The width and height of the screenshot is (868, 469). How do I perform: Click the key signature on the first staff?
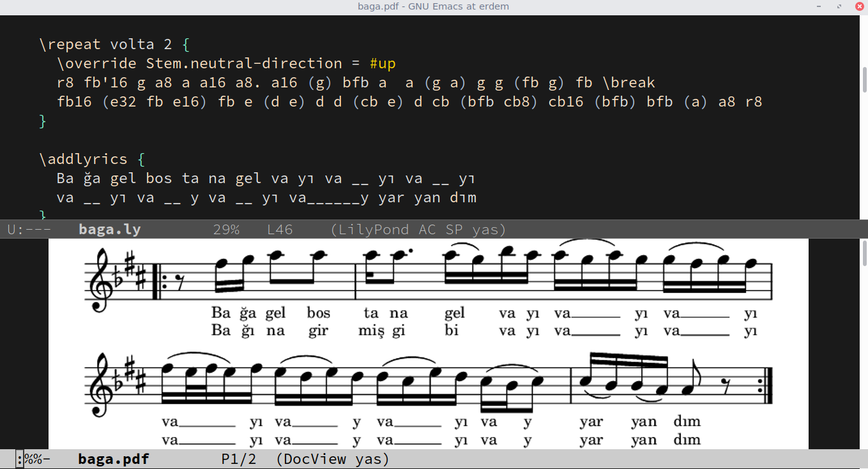click(x=132, y=276)
